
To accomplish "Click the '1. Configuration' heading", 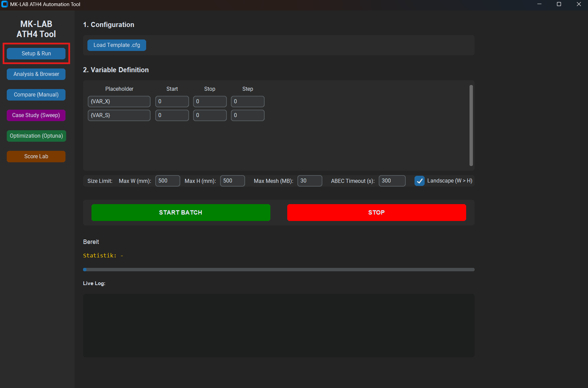I will [x=109, y=25].
